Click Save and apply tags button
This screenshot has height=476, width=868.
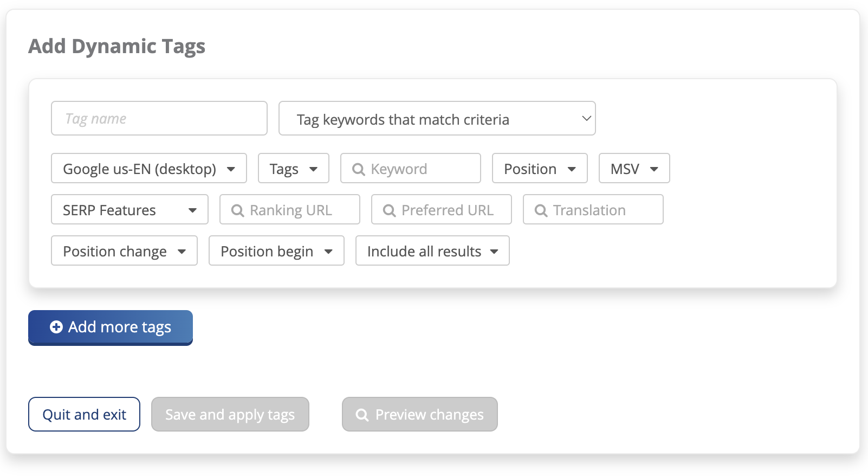tap(230, 415)
